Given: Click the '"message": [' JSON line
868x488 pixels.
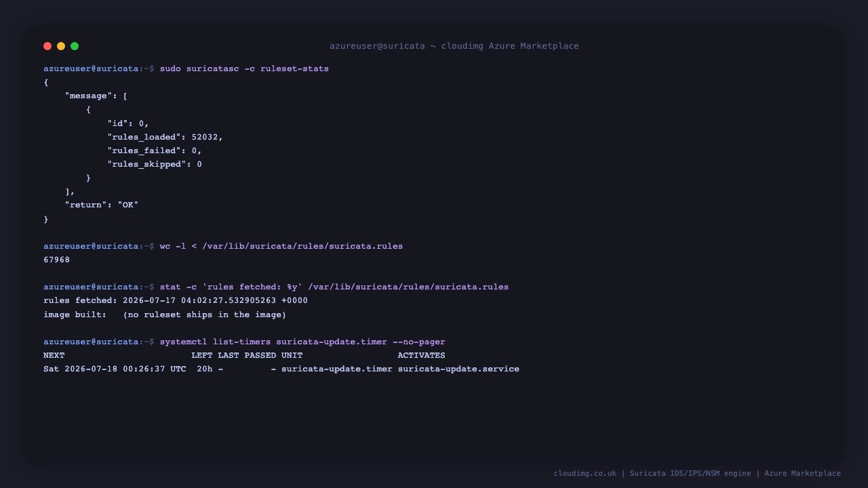Looking at the screenshot, I should (96, 96).
